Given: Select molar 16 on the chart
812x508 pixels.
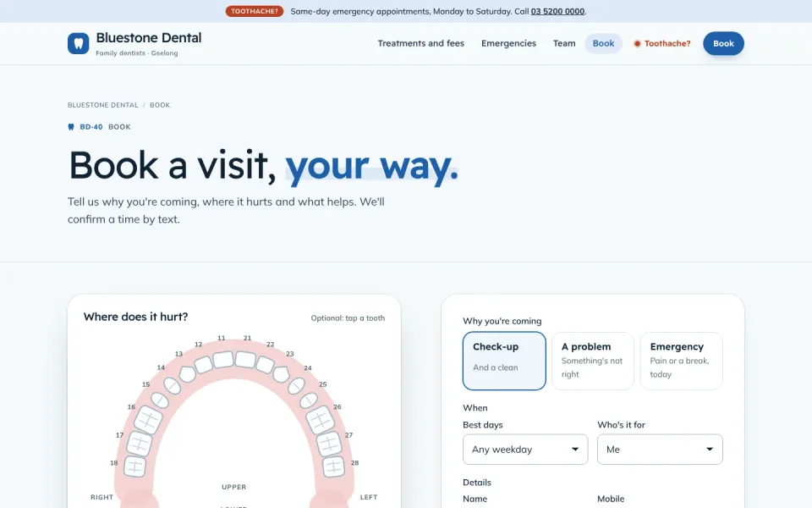Looking at the screenshot, I should pos(148,420).
